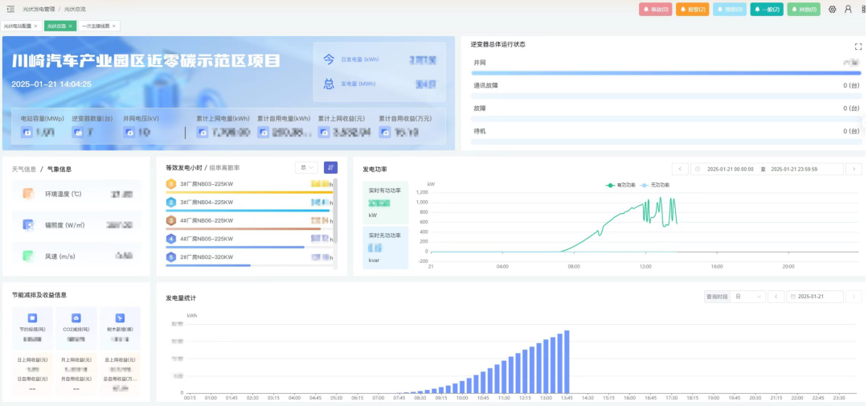
Task: Click the icon under 累计自用收益(万元)
Action: pyautogui.click(x=385, y=133)
